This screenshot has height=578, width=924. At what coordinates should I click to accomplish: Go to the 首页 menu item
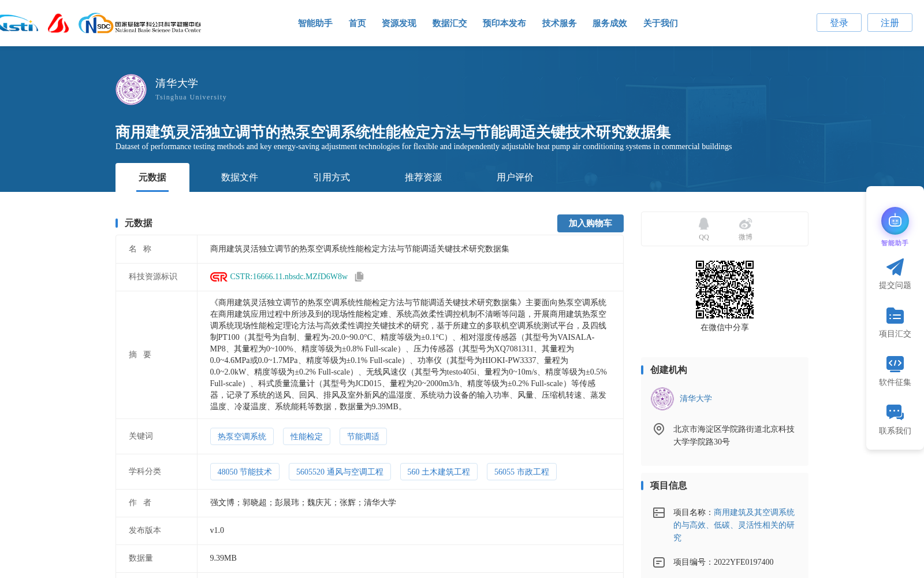coord(357,23)
